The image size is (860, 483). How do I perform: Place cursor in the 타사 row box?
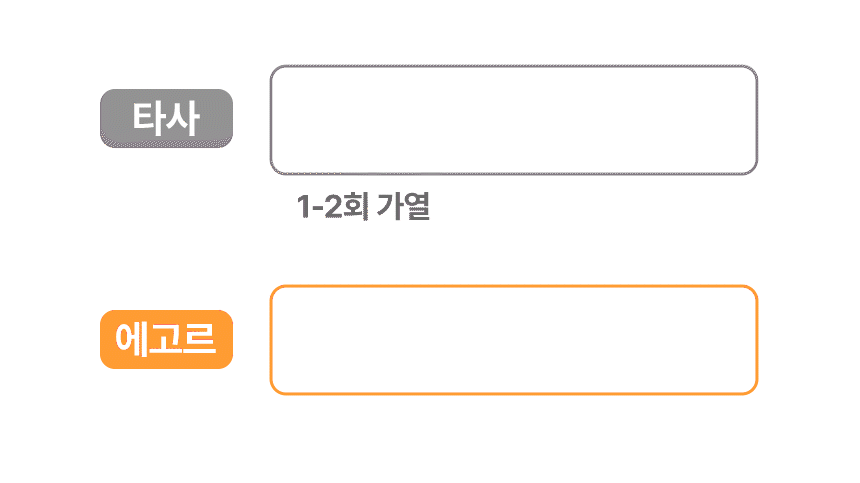click(513, 120)
